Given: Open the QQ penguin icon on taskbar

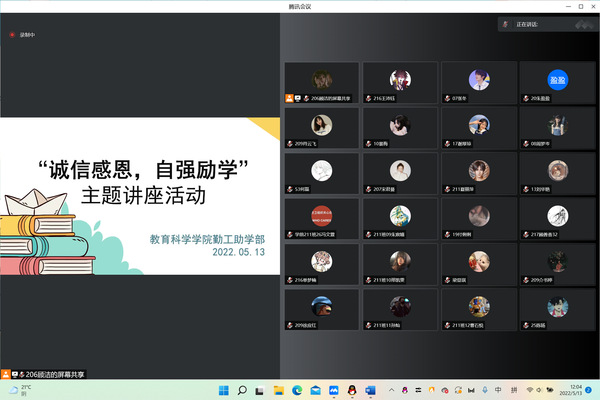Looking at the screenshot, I should click(x=351, y=389).
